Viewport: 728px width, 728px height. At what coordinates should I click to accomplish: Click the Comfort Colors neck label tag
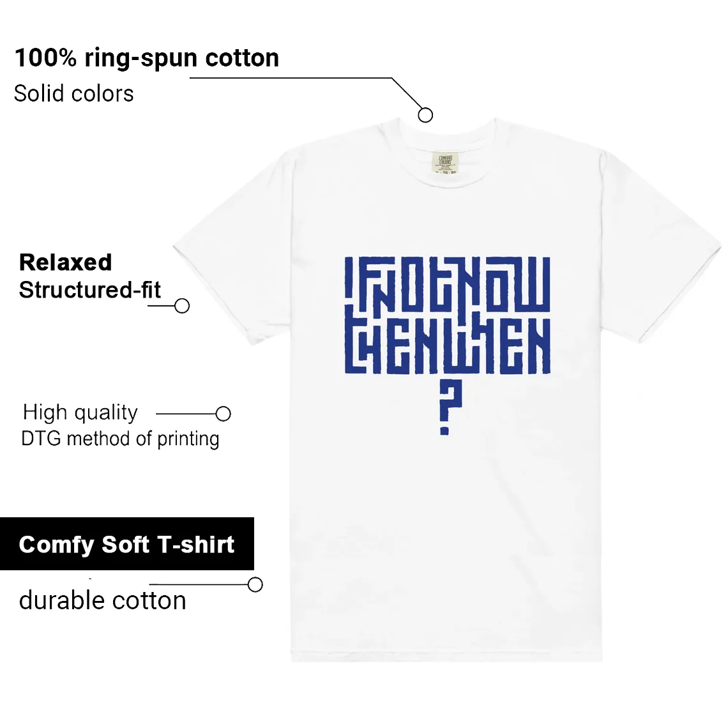[x=445, y=162]
